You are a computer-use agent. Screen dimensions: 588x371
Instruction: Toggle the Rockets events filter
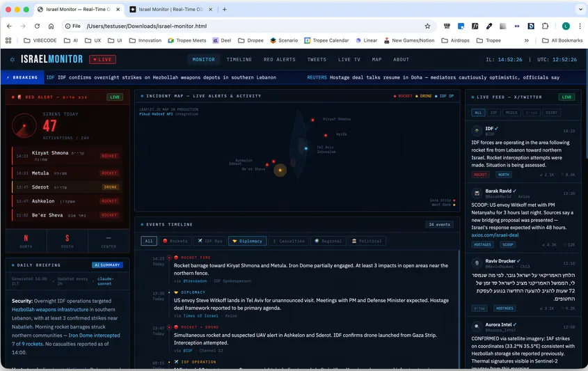tap(175, 241)
